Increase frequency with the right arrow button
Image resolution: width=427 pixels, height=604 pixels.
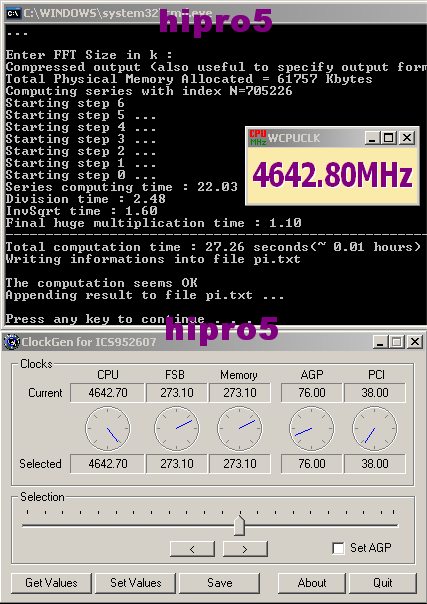coord(245,549)
